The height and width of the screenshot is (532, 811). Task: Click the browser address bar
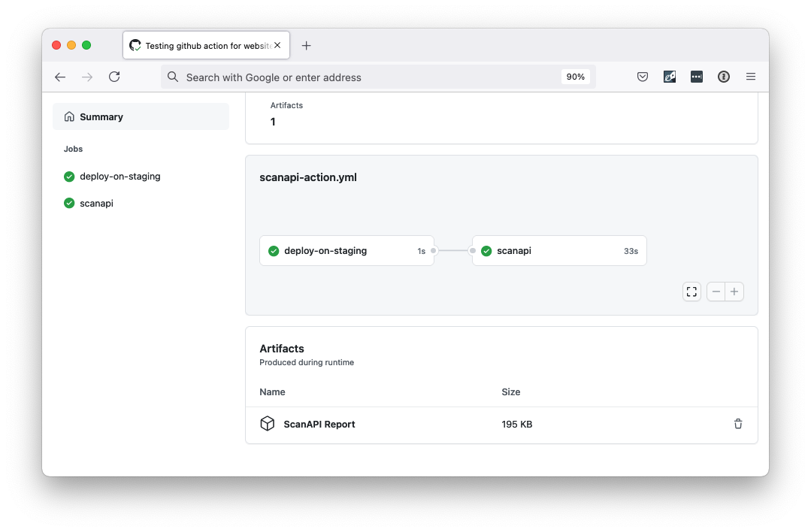pos(376,77)
